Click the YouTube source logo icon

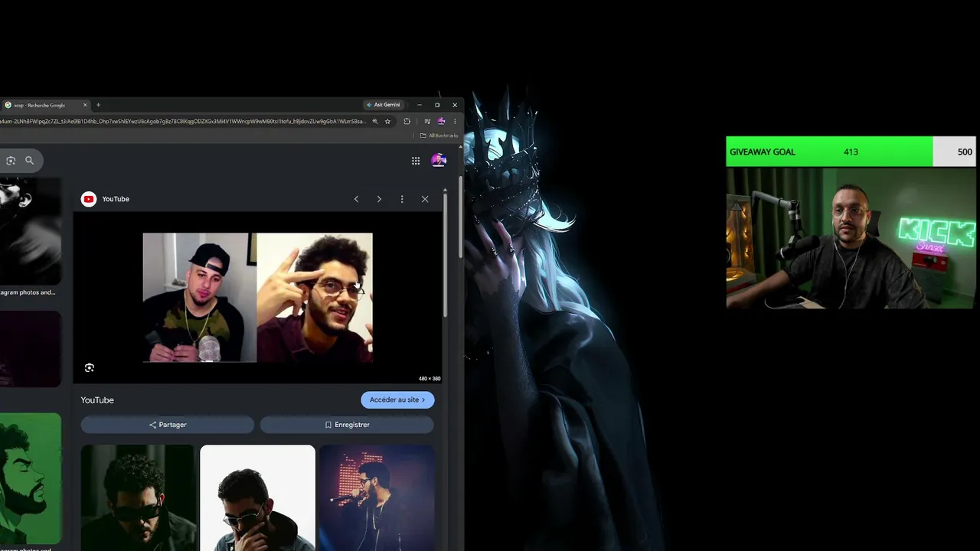coord(89,199)
